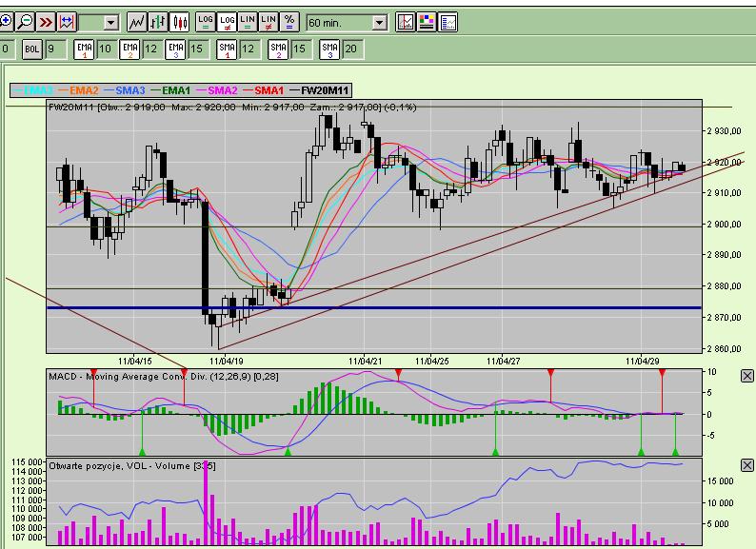Click SMA1 entry in chart legend
This screenshot has height=549, width=756.
click(x=263, y=90)
